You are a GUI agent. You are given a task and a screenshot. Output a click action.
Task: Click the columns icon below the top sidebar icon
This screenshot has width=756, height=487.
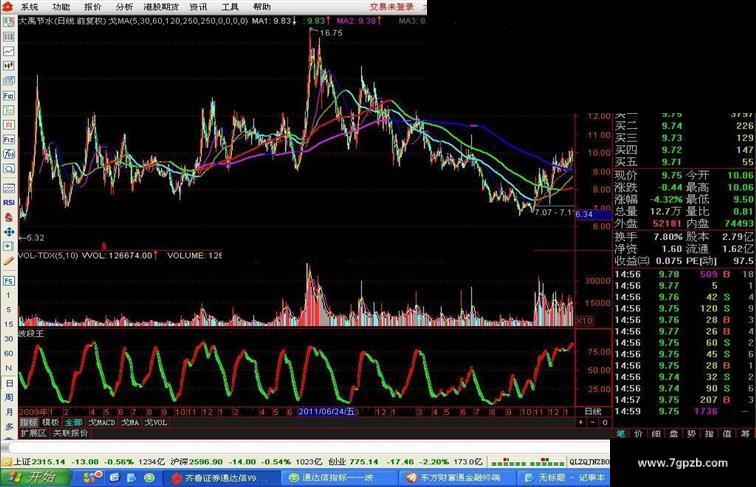(x=9, y=37)
